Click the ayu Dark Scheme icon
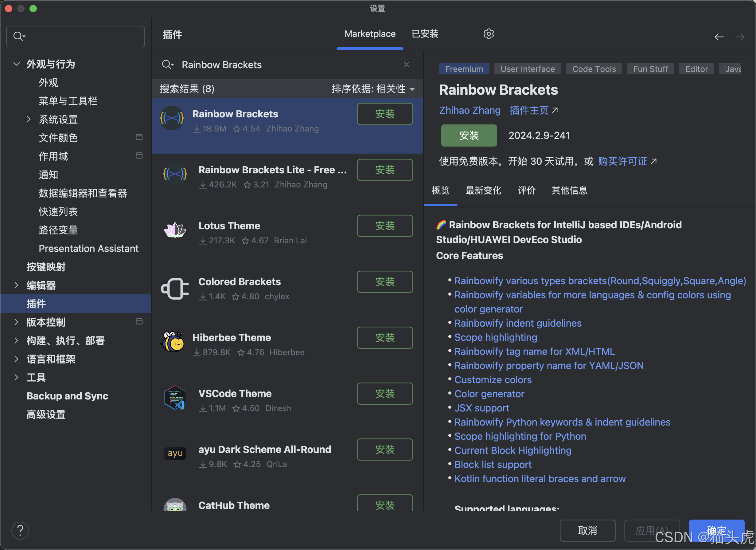 tap(175, 454)
